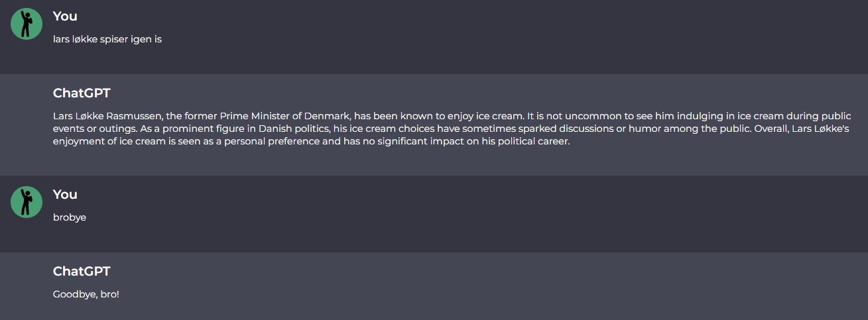Click the user avatar next to "brobye"
Screen dimensions: 868x320
tap(27, 202)
